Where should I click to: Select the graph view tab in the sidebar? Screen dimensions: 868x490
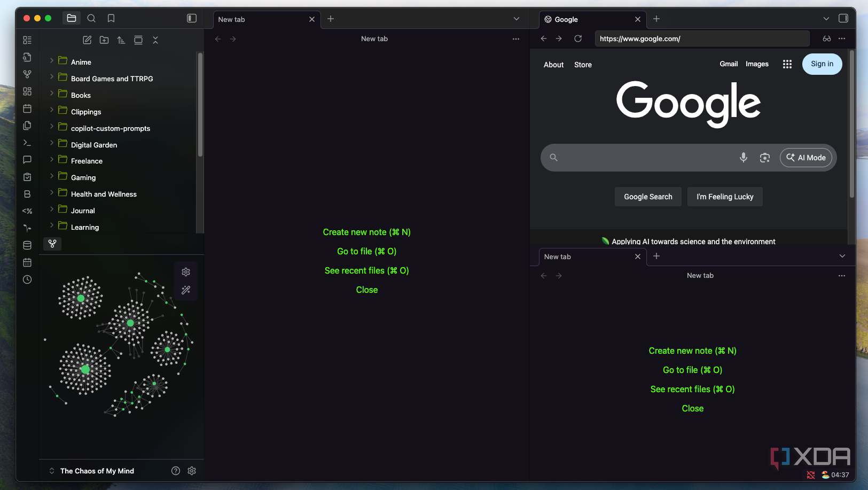(x=52, y=244)
